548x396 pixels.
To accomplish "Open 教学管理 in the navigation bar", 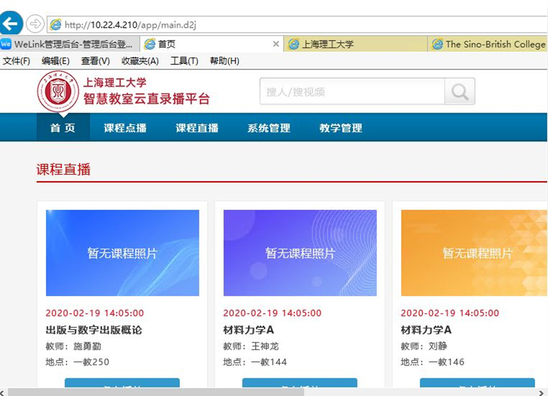I will [341, 128].
